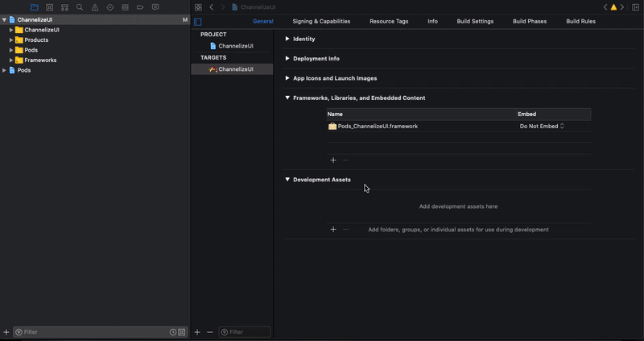
Task: Select ChannelizeUI under PROJECT
Action: click(232, 46)
